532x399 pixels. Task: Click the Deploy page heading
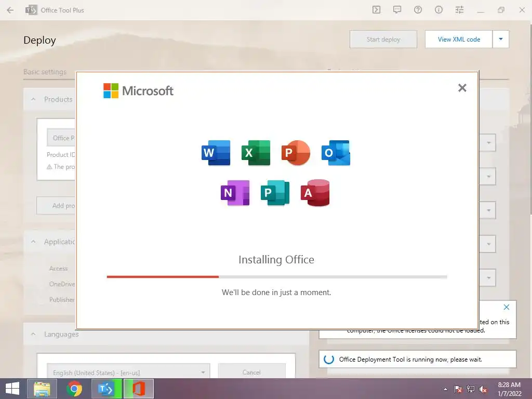39,41
